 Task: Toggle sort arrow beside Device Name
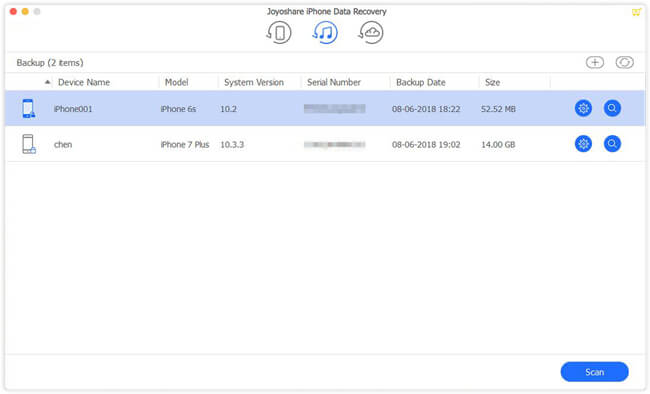point(48,82)
